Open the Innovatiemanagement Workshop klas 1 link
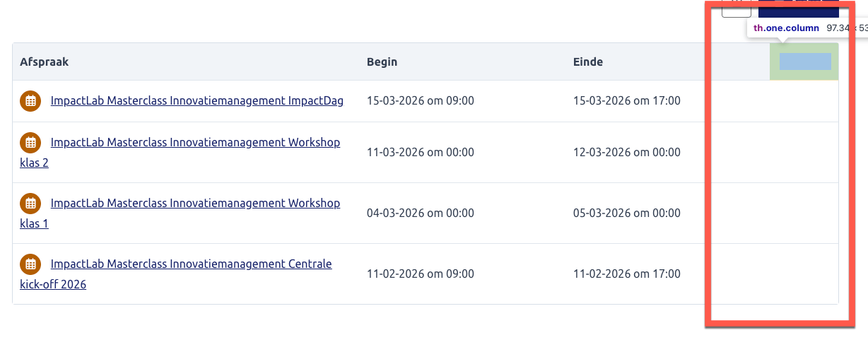The height and width of the screenshot is (352, 868). point(195,203)
